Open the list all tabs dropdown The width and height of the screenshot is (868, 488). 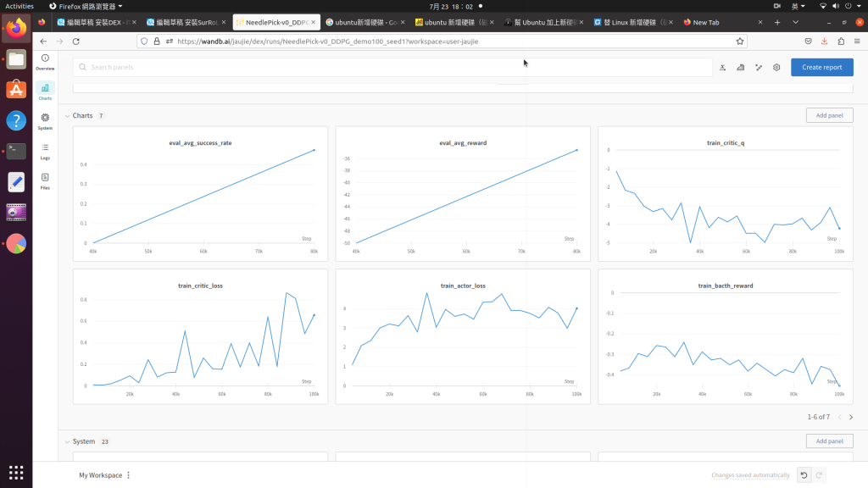795,22
